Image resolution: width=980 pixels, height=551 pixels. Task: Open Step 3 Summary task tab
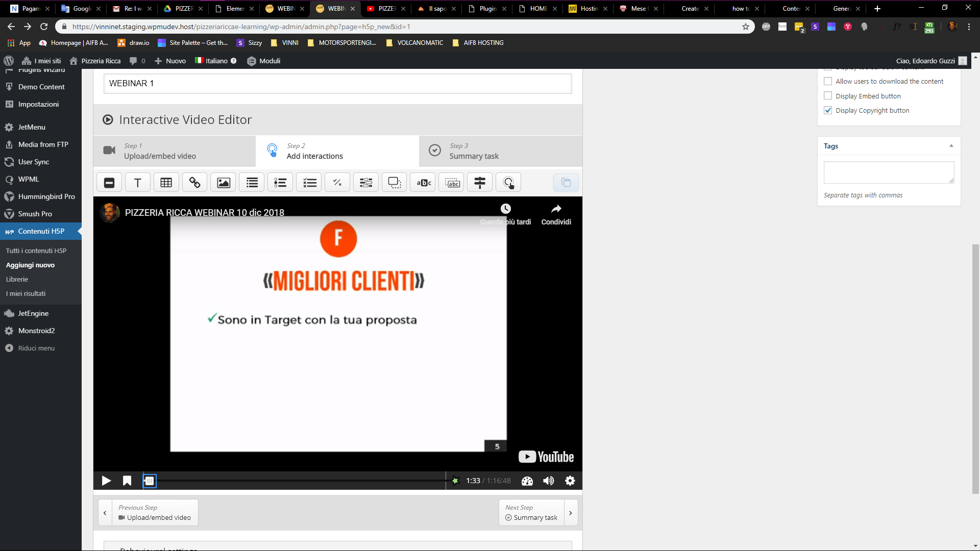tap(501, 151)
